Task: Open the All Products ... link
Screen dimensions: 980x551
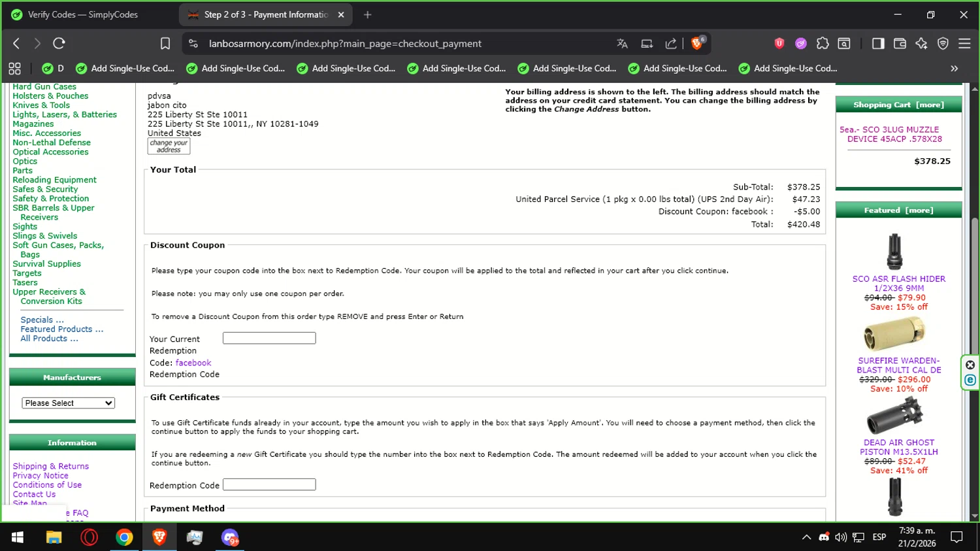Action: (49, 339)
